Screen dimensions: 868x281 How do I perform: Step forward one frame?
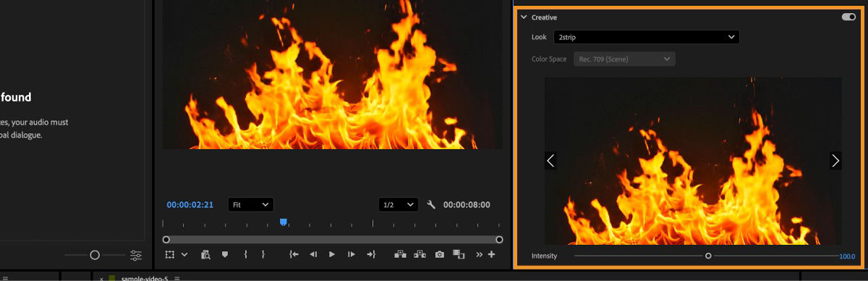click(352, 254)
